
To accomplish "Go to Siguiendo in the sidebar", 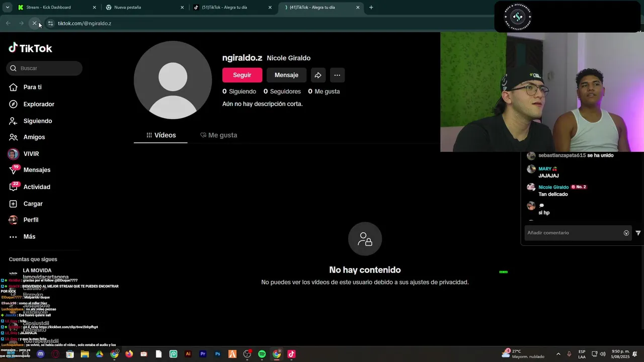I will coord(30,121).
